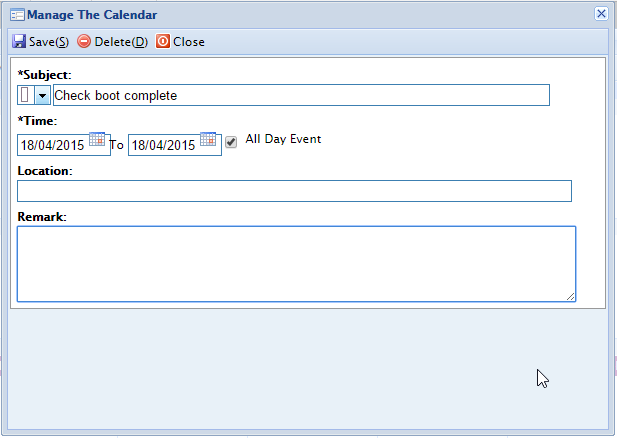The image size is (617, 438).
Task: Click the start date field 18/04/2015
Action: point(53,145)
